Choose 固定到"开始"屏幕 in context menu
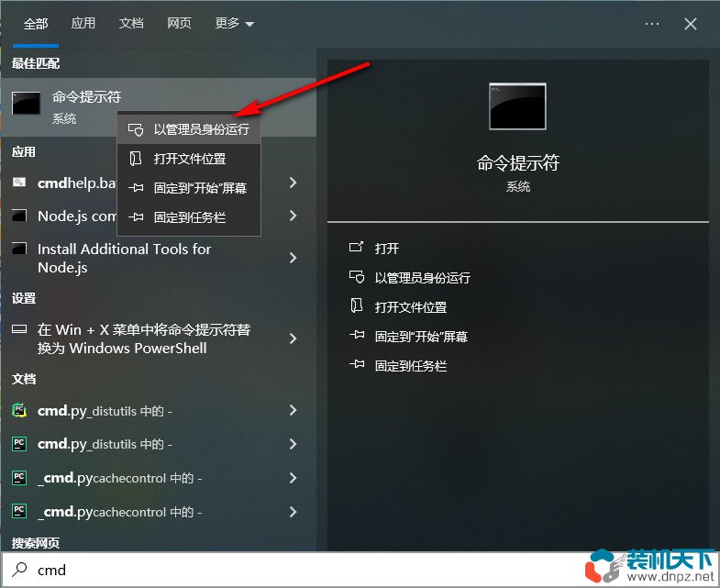The width and height of the screenshot is (720, 588). tap(189, 187)
